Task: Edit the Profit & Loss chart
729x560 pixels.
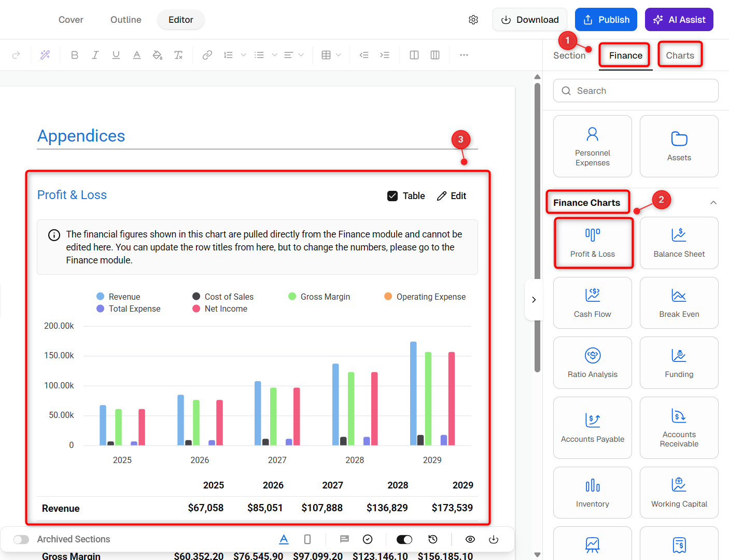Action: 452,196
